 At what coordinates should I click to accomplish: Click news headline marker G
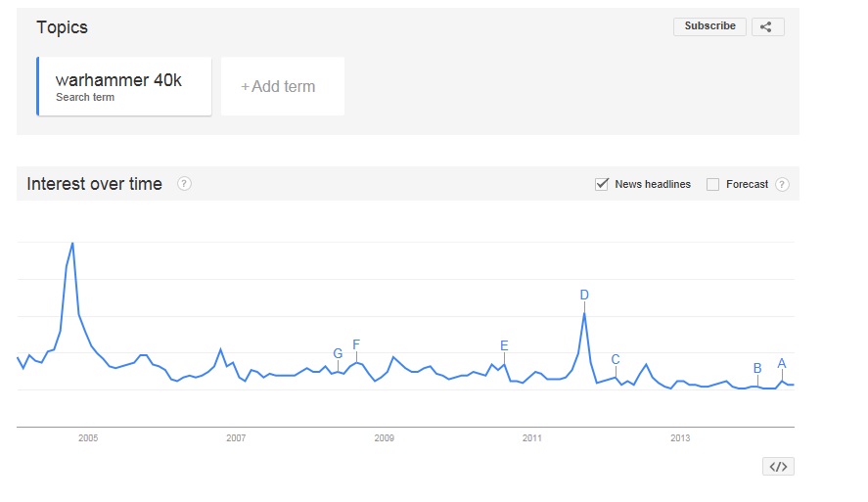[338, 353]
